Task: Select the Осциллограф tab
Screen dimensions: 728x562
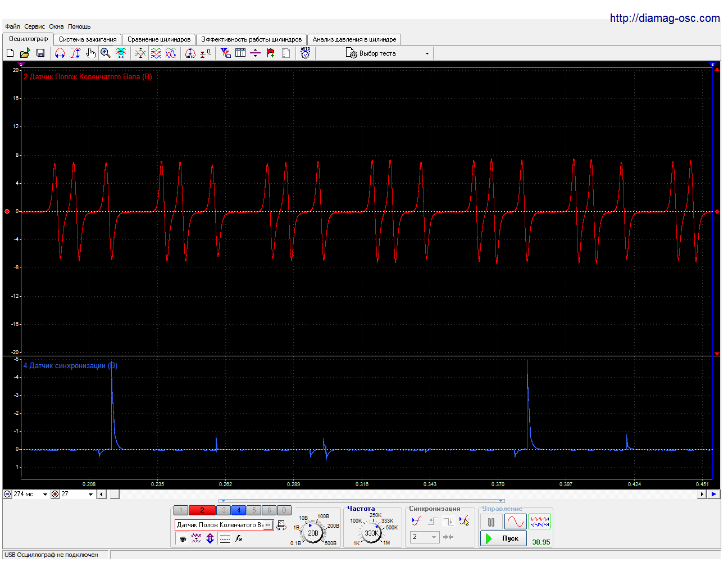Action: coord(28,39)
